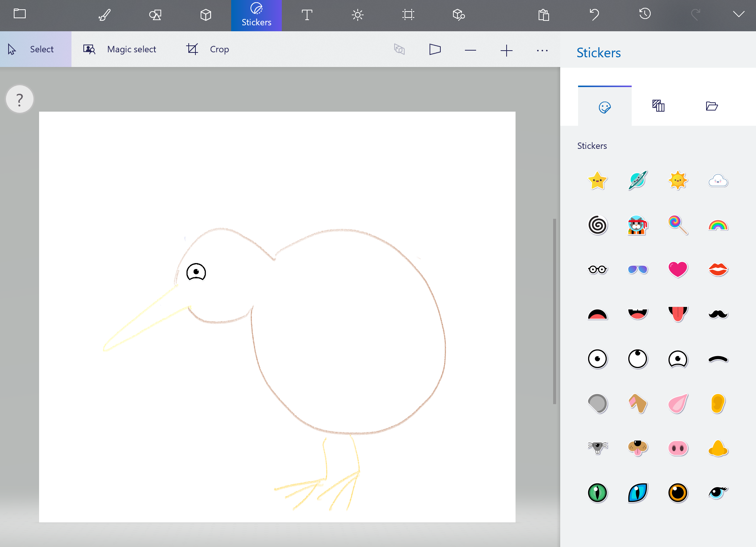This screenshot has width=756, height=547.
Task: Click the Paste clipboard icon
Action: (x=543, y=15)
